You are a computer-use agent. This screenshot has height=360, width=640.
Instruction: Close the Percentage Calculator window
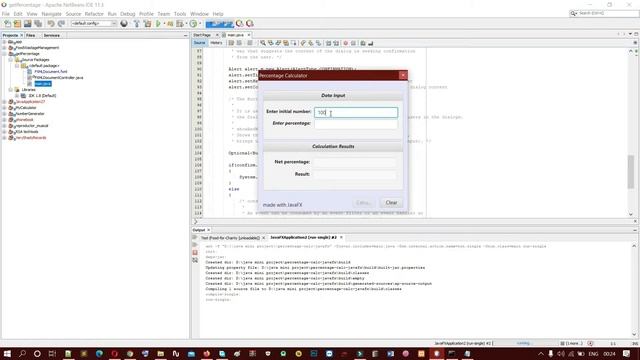(403, 75)
